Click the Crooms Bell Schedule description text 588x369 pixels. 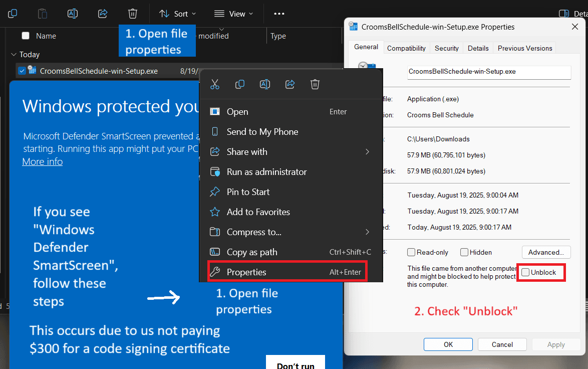click(440, 115)
